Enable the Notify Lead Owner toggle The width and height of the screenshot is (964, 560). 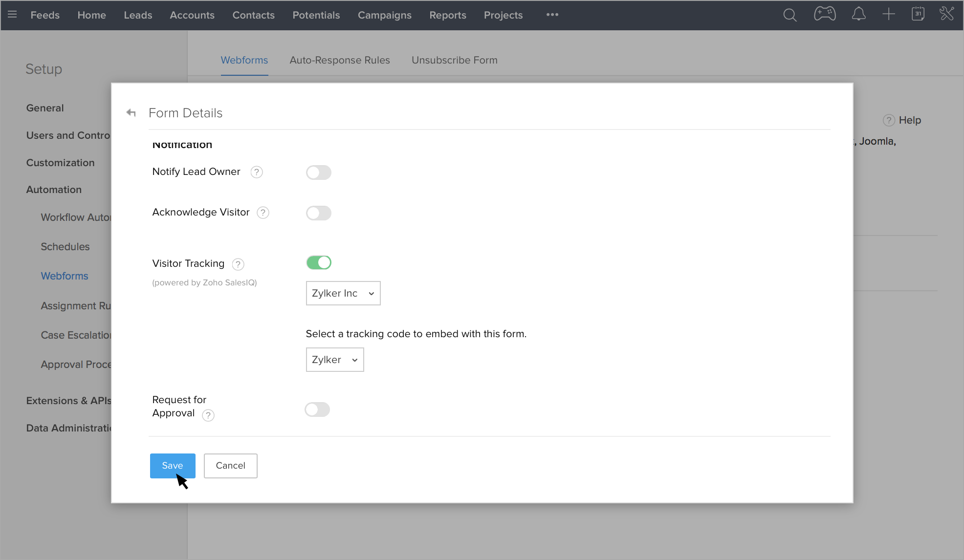coord(319,172)
